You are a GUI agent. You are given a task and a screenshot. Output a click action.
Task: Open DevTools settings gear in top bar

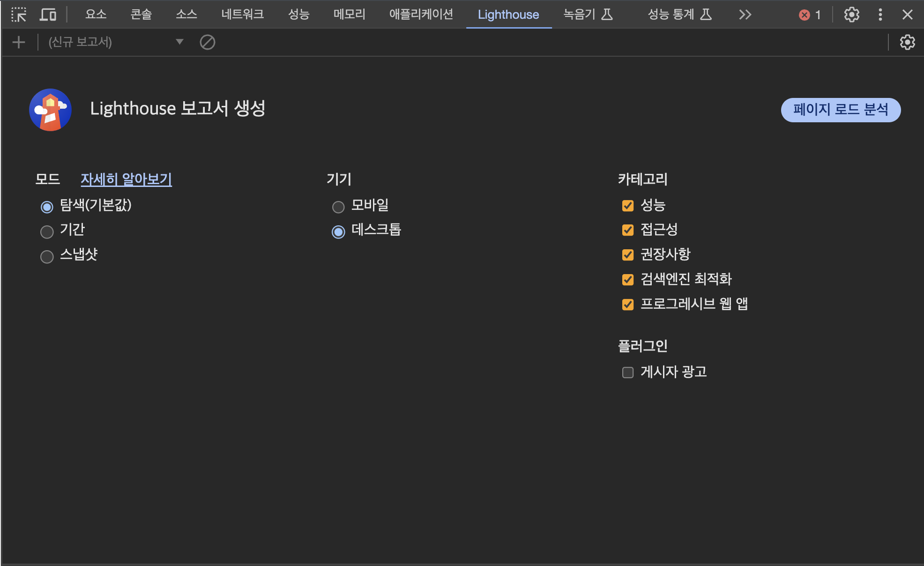[x=851, y=15]
